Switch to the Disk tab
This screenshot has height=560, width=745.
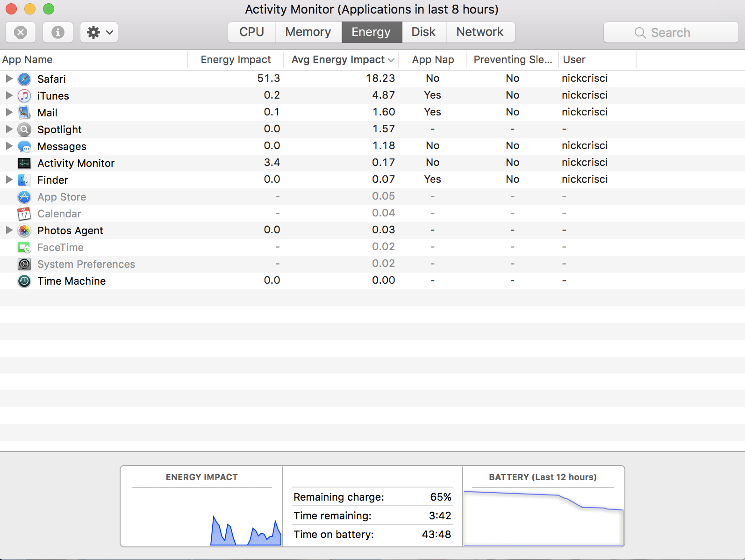pyautogui.click(x=424, y=32)
